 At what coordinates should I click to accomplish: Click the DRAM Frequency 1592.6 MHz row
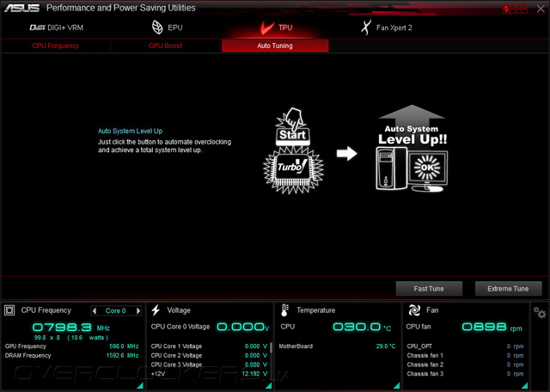pyautogui.click(x=72, y=356)
